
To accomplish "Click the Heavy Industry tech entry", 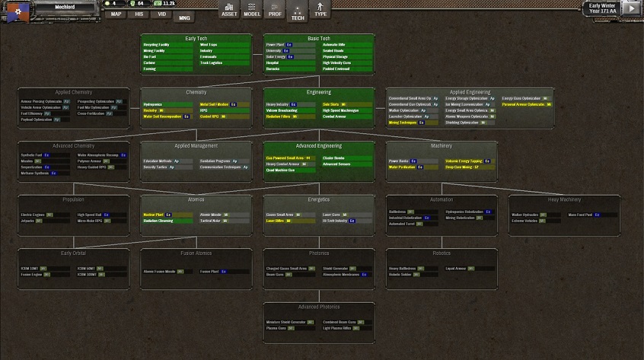I will [x=290, y=105].
